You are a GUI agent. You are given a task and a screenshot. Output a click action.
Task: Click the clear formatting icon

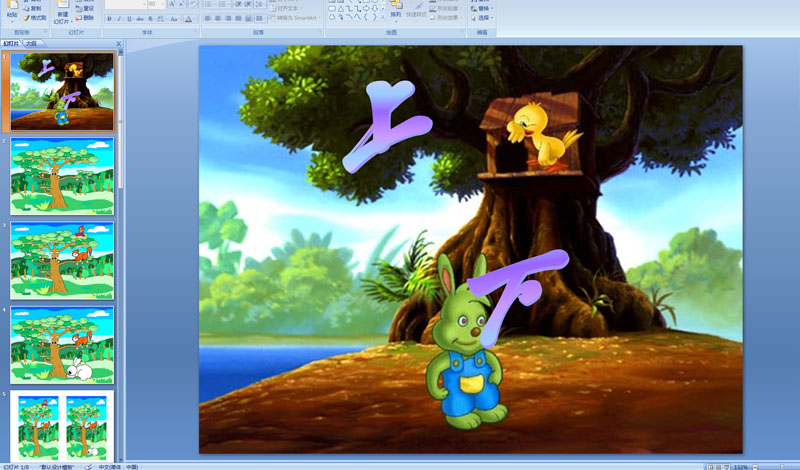click(x=194, y=4)
